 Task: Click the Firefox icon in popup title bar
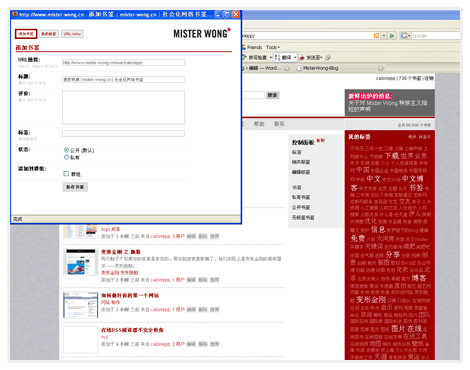(x=15, y=14)
